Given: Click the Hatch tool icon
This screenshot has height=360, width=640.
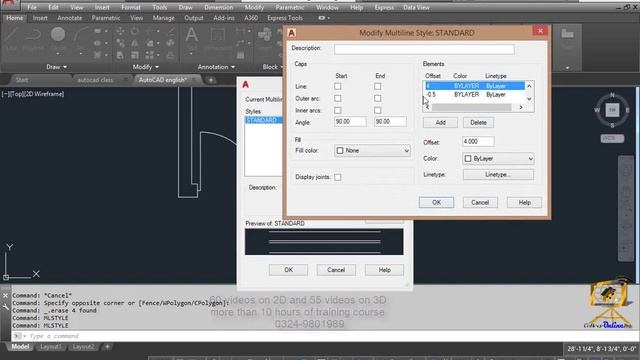Looking at the screenshot, I should click(98, 55).
